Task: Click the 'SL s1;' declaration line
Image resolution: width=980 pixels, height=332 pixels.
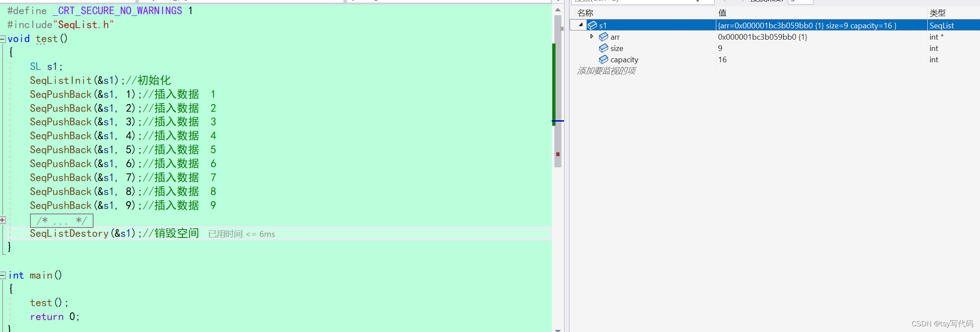Action: [47, 67]
